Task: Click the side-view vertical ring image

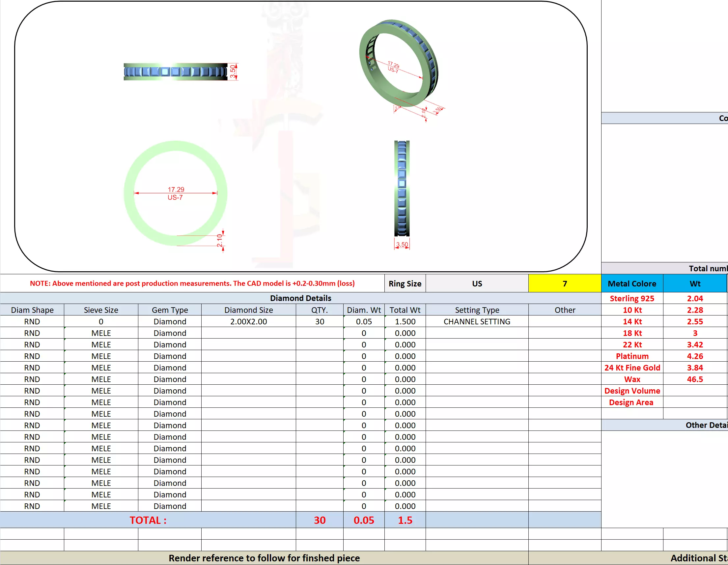Action: (402, 188)
